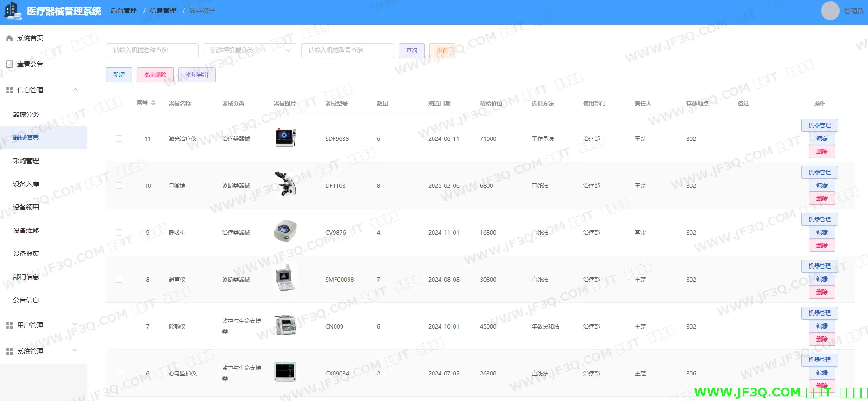Click the 系统管理 grid icon
The image size is (868, 401).
[x=9, y=351]
